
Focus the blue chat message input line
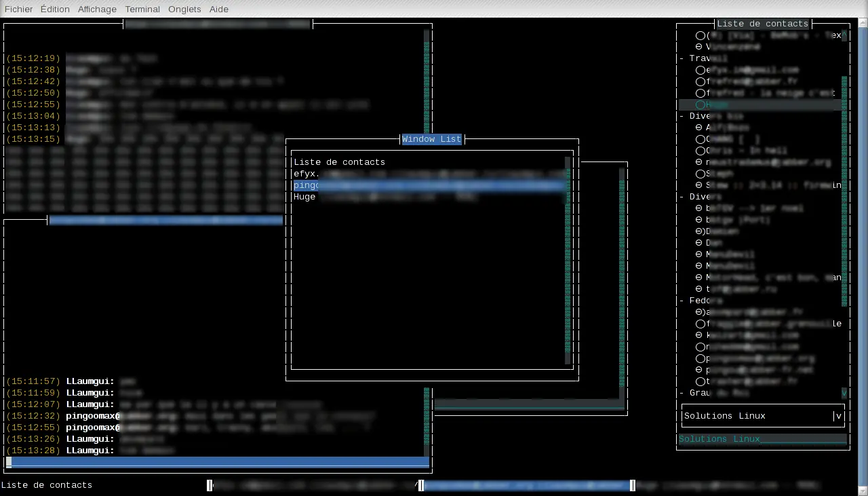pos(218,462)
